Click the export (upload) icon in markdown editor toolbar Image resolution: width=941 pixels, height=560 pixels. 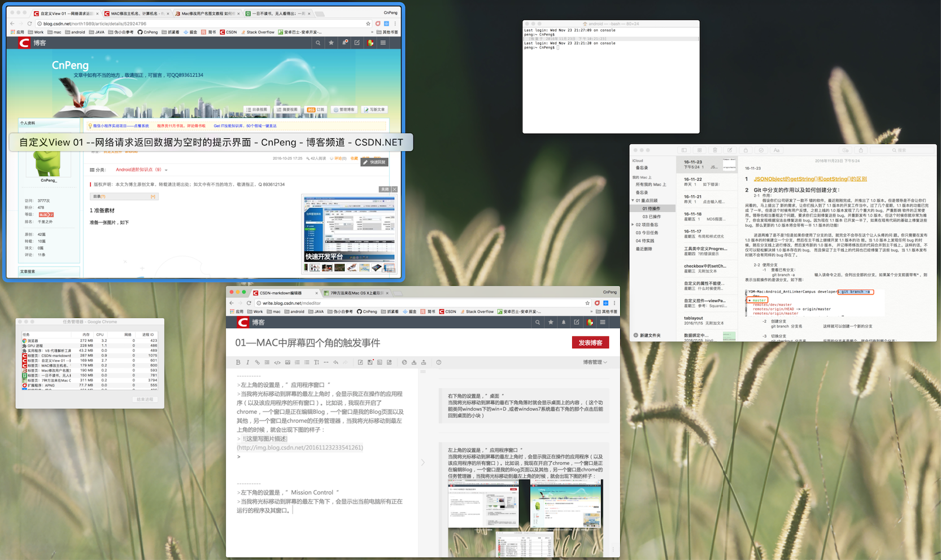pos(424,362)
